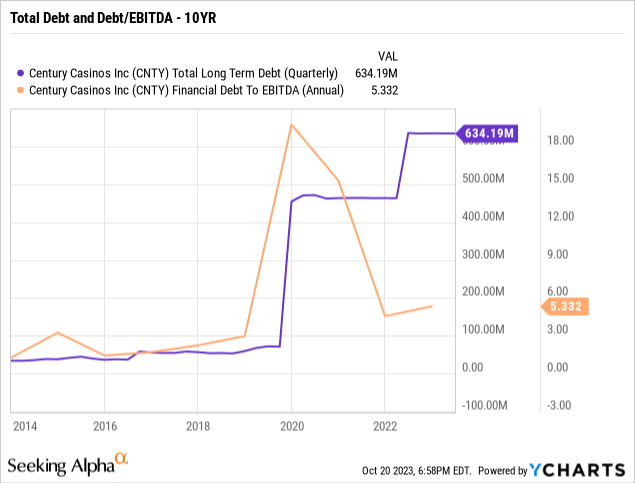Select the Financial Debt To EBITDA (Annual) legend label

[x=186, y=90]
